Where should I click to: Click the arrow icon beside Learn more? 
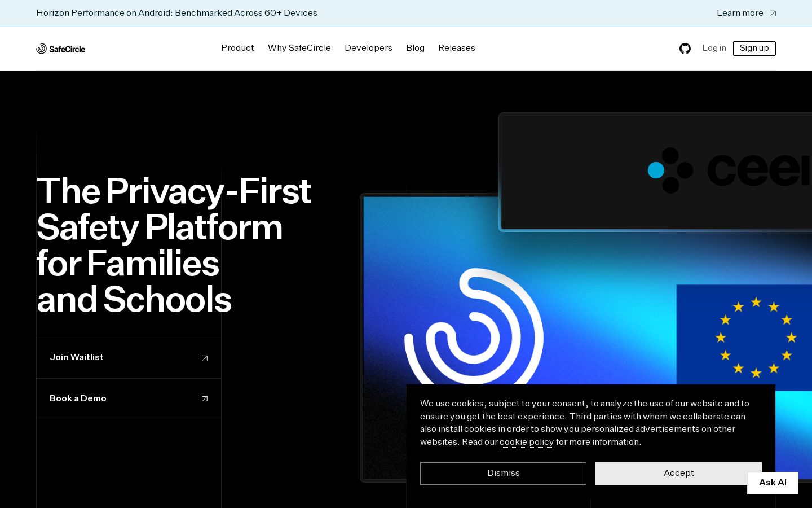pos(773,13)
